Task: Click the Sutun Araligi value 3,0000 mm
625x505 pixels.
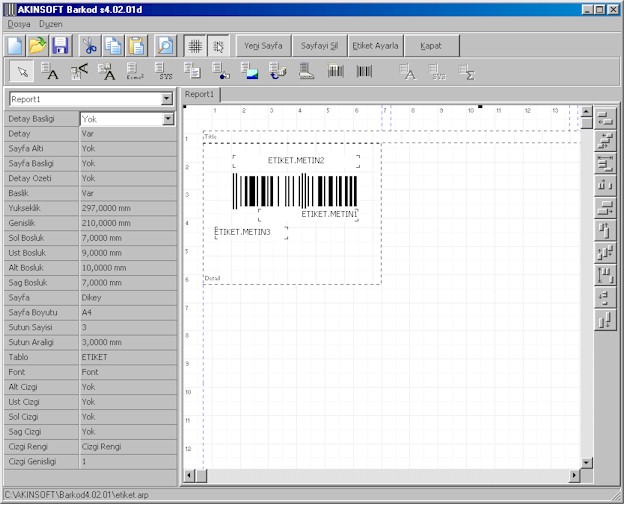Action: pos(128,342)
